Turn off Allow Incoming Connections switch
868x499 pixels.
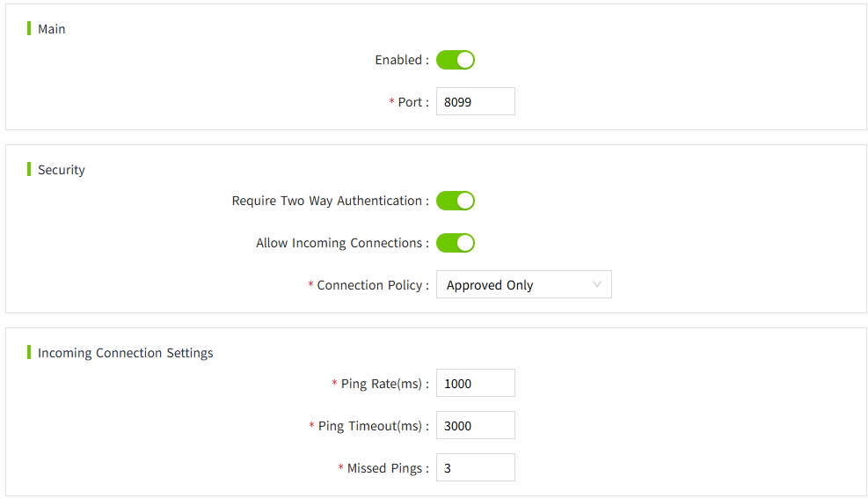tap(456, 243)
